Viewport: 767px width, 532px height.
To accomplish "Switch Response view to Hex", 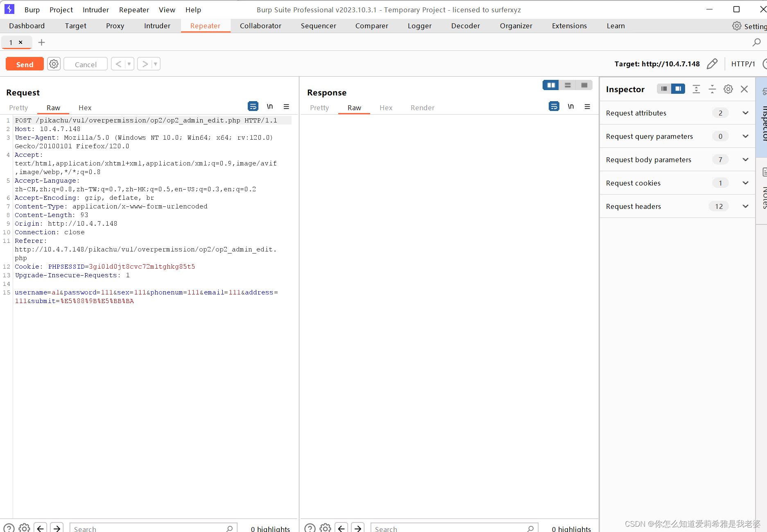I will tap(386, 108).
